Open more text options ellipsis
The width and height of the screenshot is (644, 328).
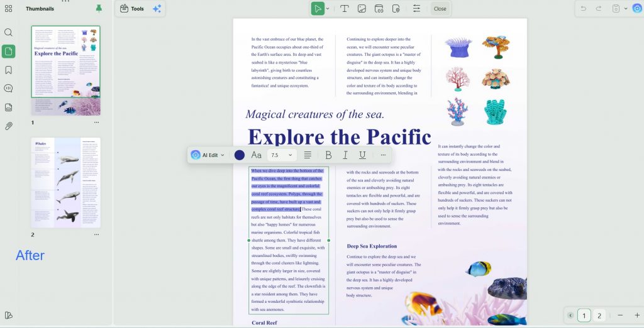(383, 155)
